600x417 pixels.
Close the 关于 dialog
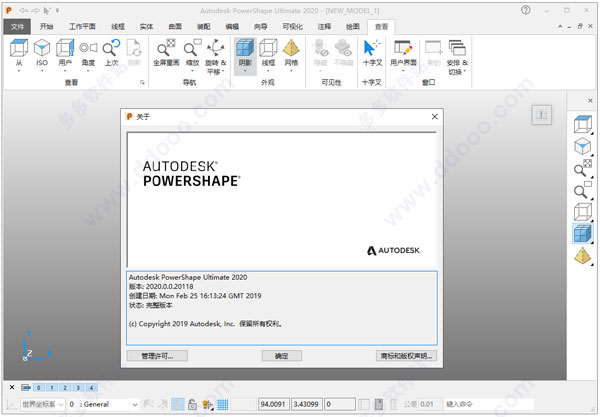click(x=435, y=116)
